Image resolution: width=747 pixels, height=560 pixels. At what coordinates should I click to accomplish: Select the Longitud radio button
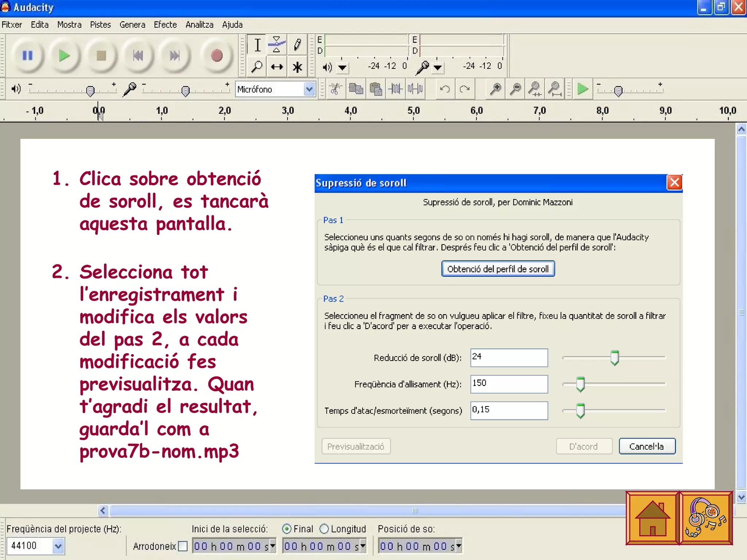324,529
